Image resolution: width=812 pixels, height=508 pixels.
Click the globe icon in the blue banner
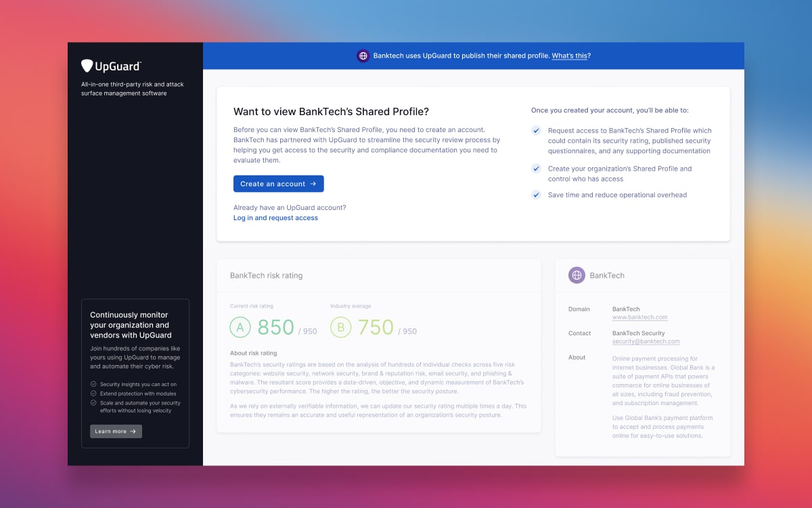pos(363,56)
